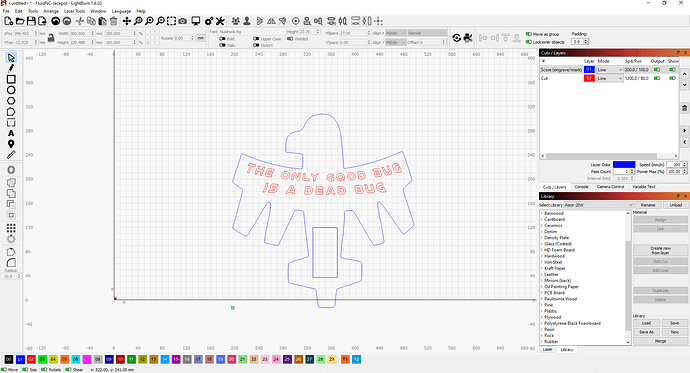Switch to the Camera Control tab

click(610, 187)
